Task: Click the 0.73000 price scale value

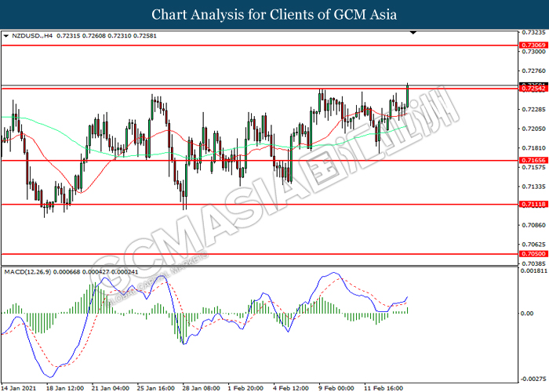Action: 533,52
